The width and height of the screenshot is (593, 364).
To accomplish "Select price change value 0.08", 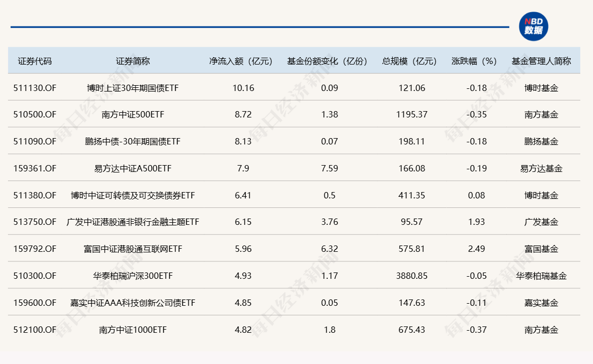I will 477,195.
